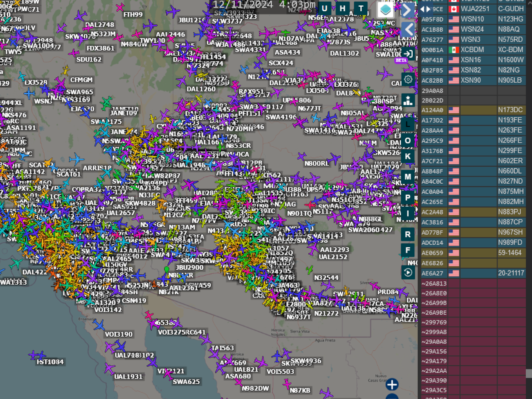Open the map layers switcher

[385, 10]
